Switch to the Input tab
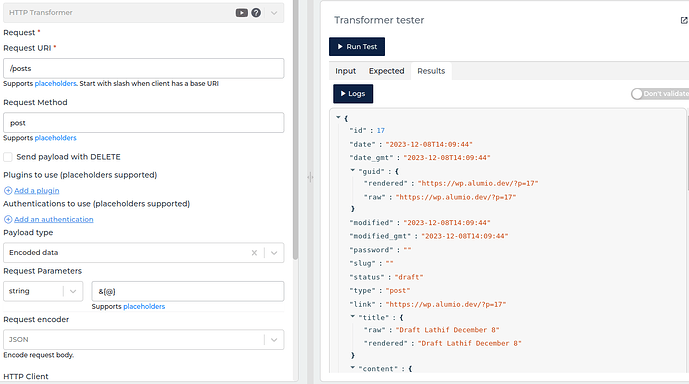Image resolution: width=689 pixels, height=384 pixels. click(345, 71)
